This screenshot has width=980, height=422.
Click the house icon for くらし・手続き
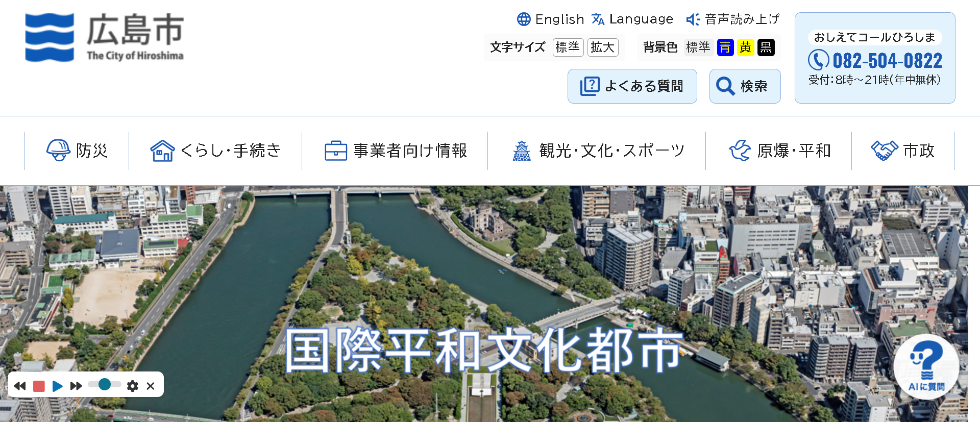click(163, 151)
